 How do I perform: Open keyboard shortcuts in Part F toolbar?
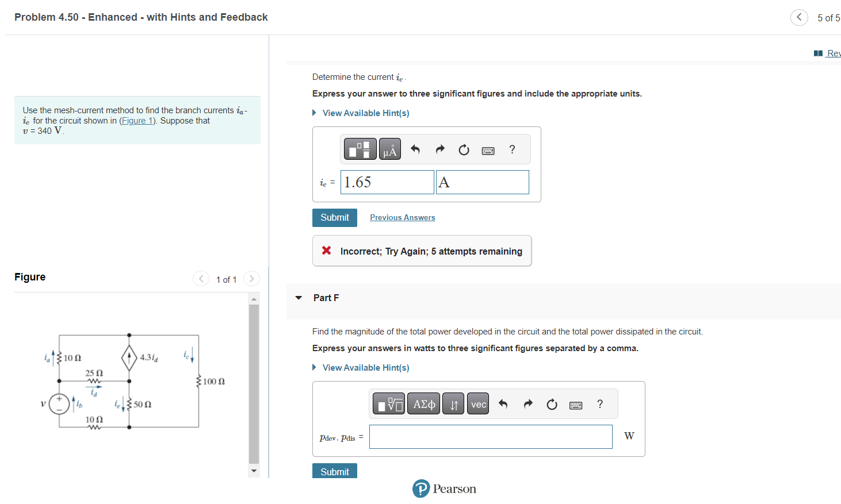point(576,405)
